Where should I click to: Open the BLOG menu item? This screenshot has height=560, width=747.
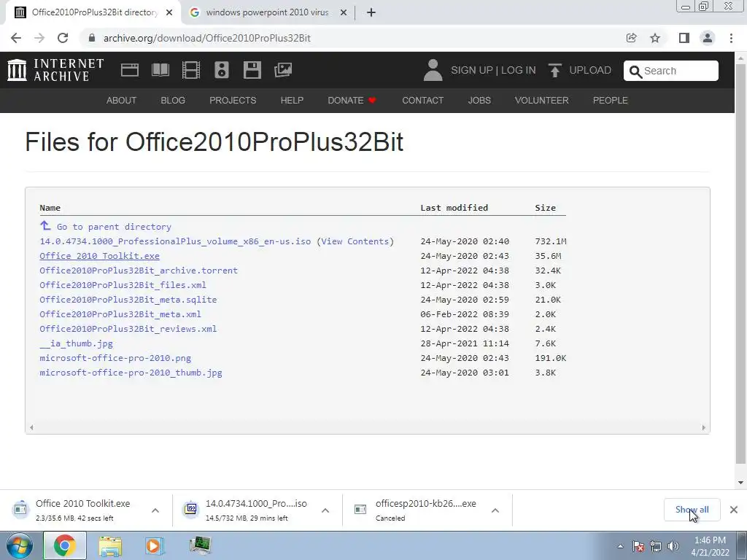coord(173,101)
